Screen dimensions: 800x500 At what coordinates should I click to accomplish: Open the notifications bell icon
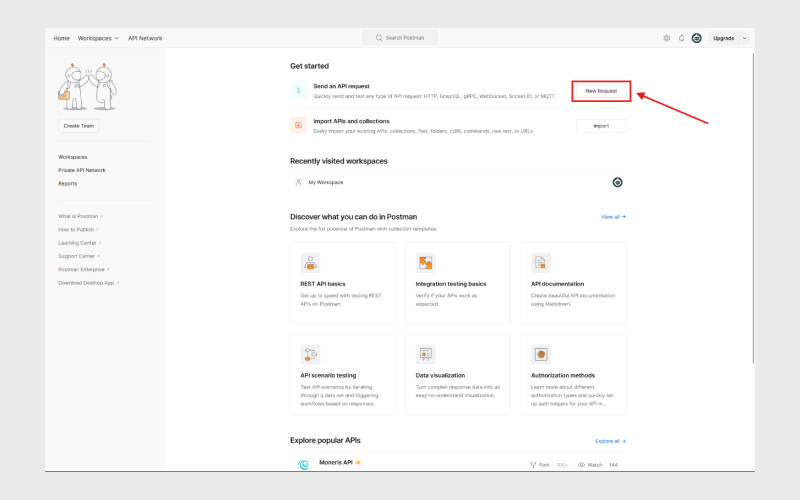pyautogui.click(x=681, y=38)
